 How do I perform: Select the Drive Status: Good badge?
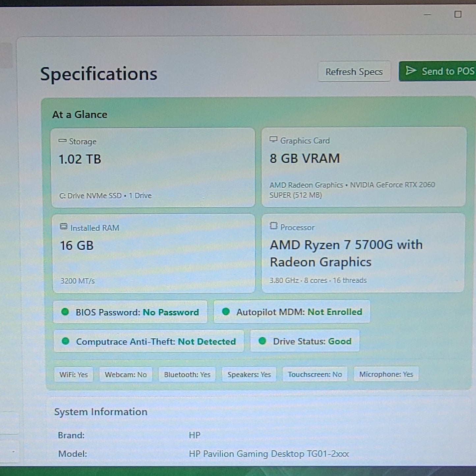coord(305,341)
